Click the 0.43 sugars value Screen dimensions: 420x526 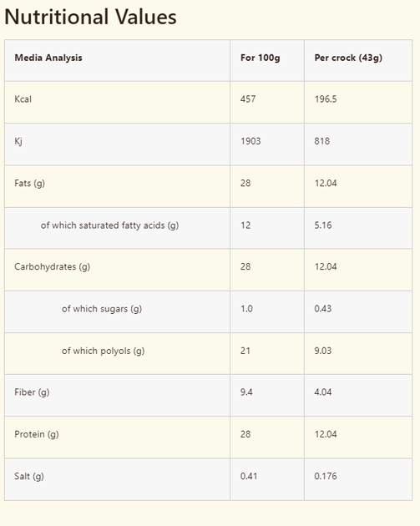tap(323, 309)
